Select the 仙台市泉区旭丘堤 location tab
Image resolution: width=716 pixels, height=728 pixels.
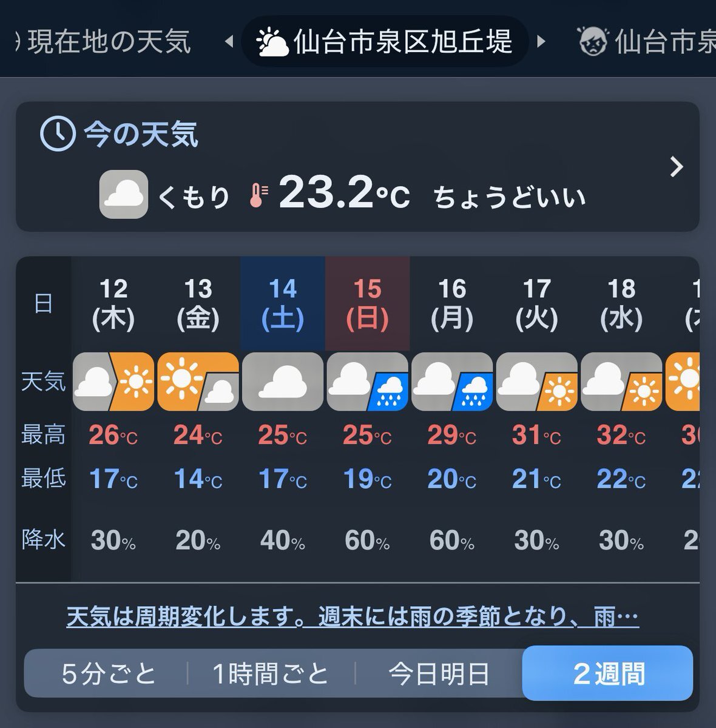[385, 42]
